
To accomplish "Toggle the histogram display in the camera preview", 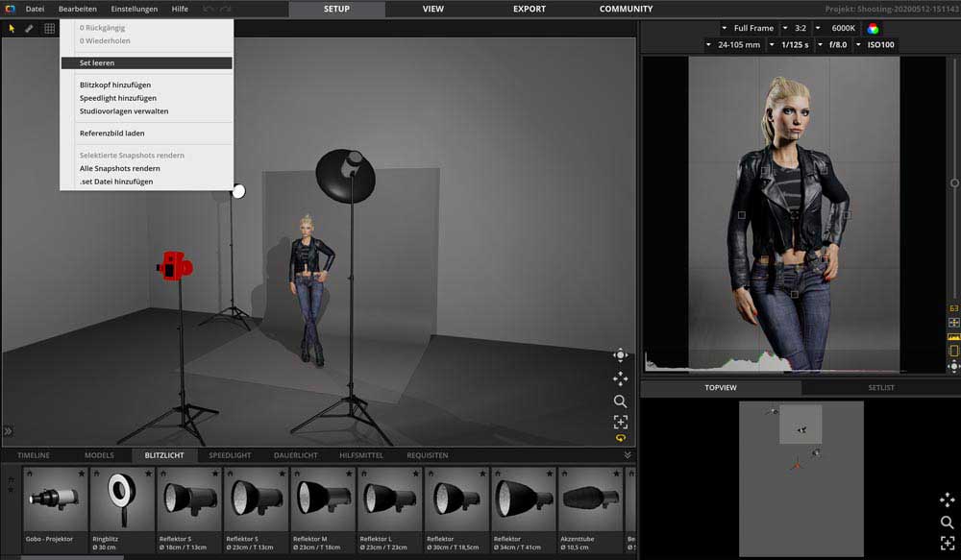I will pos(953,337).
